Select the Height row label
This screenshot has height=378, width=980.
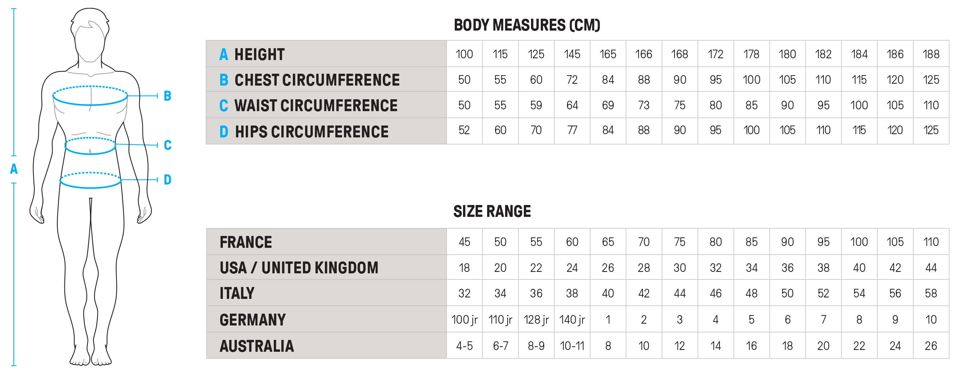click(x=259, y=54)
